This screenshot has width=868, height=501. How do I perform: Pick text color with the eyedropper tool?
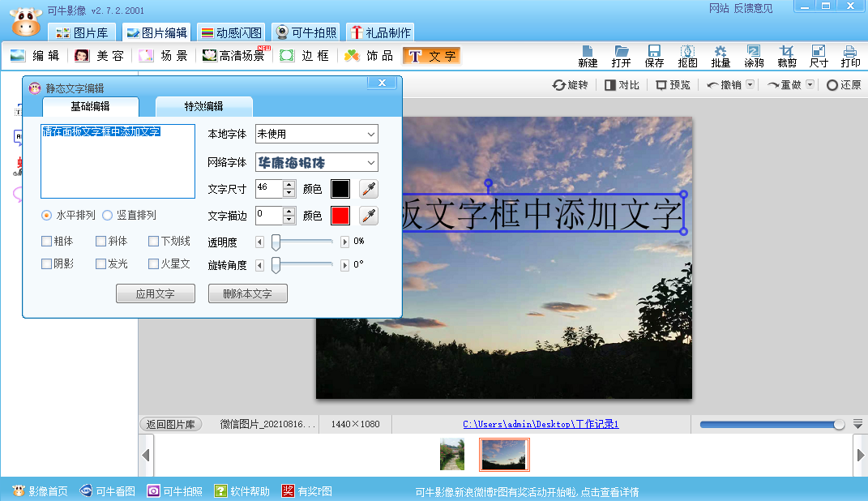369,188
